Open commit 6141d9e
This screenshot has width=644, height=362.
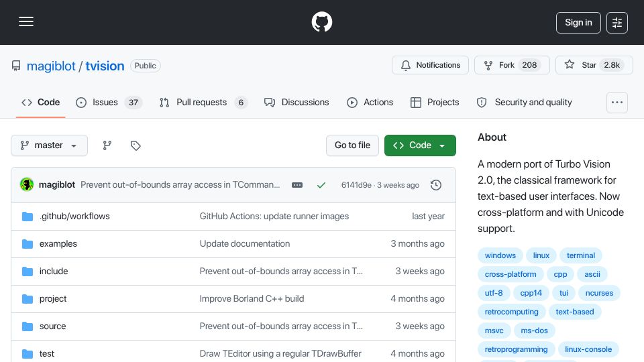coord(356,185)
